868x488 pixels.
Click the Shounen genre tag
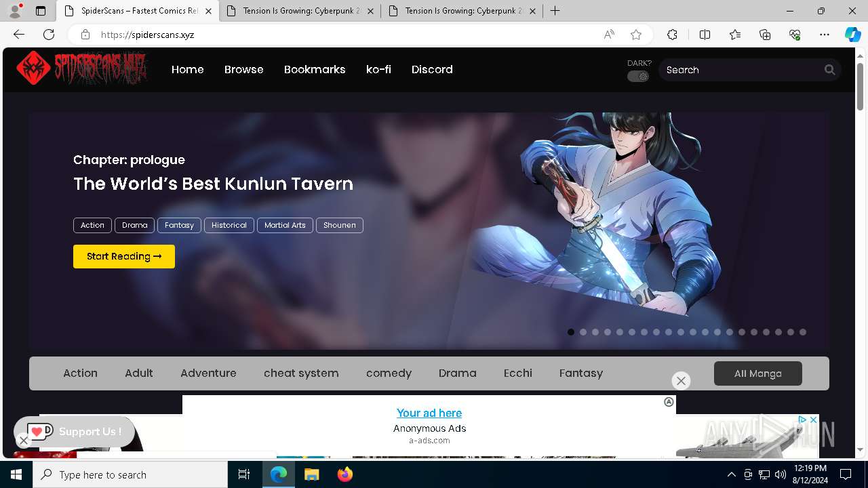click(340, 225)
